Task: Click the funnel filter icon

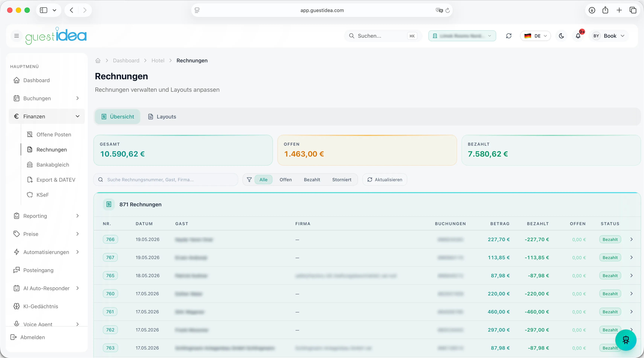Action: pyautogui.click(x=249, y=180)
